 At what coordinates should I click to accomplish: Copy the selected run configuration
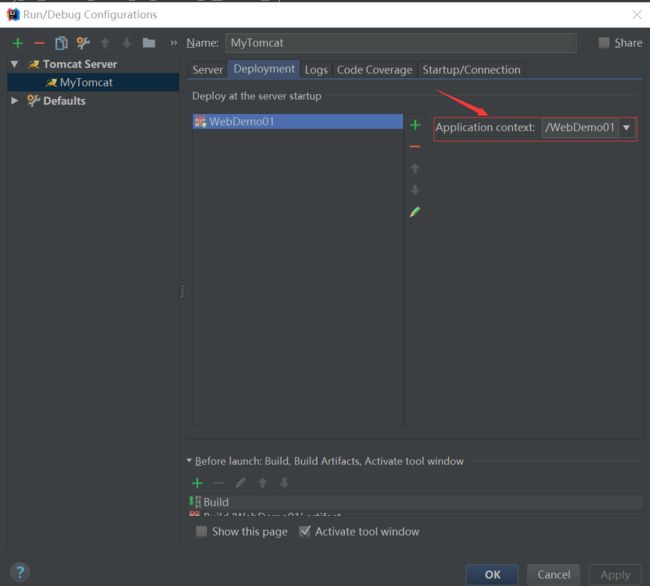[x=61, y=43]
